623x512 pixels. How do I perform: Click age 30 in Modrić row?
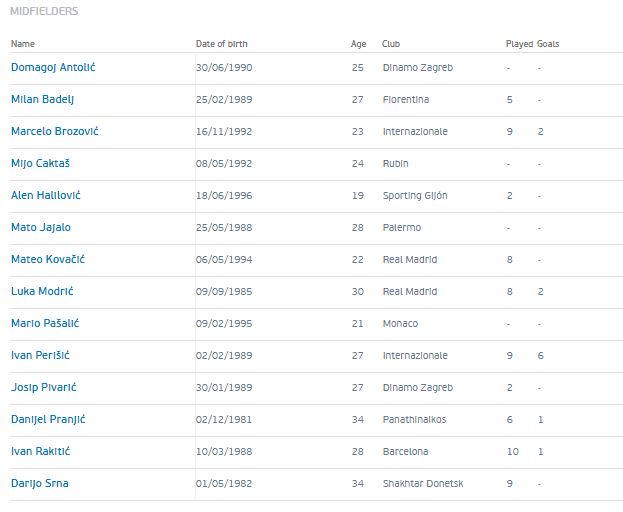tap(358, 292)
